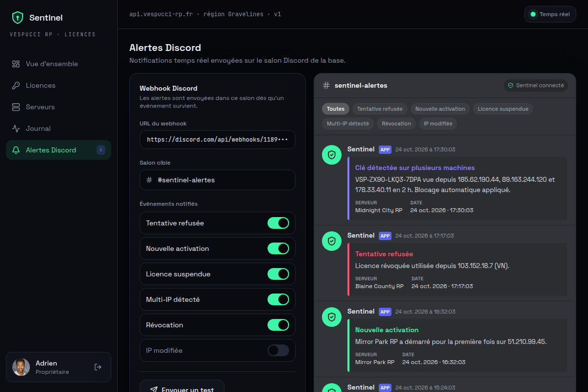Disable the Tentative refusée notification toggle

click(278, 223)
